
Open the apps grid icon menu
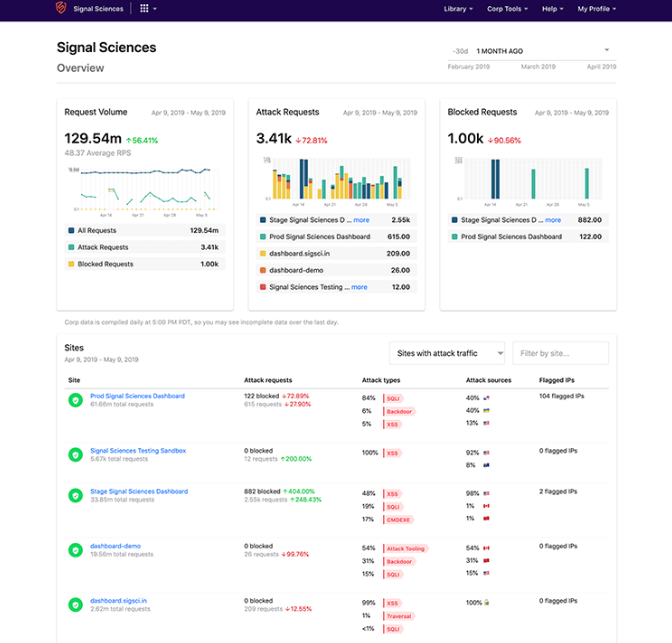144,9
